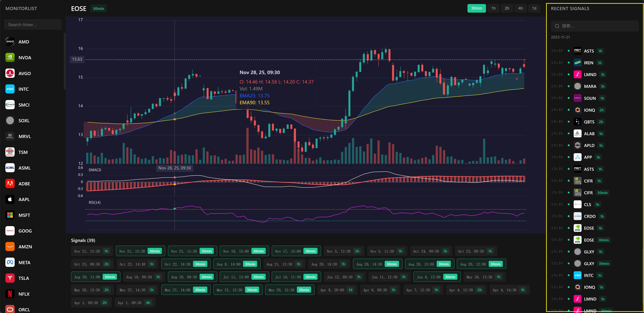Switch chart to 4h timeframe

(x=520, y=8)
